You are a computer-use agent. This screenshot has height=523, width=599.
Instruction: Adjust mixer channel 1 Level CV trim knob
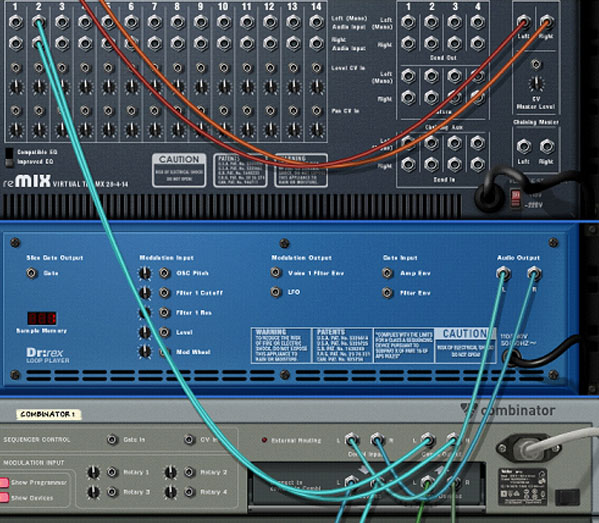point(16,87)
